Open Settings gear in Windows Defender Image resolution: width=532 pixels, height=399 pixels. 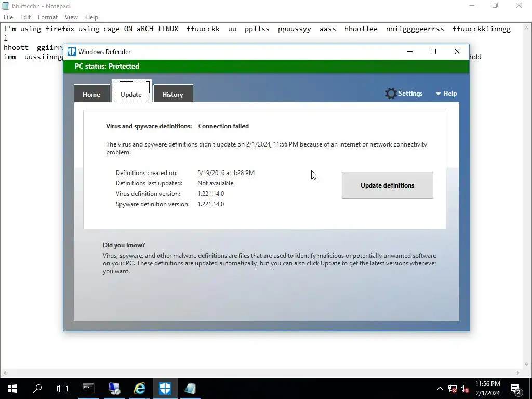[x=404, y=94]
